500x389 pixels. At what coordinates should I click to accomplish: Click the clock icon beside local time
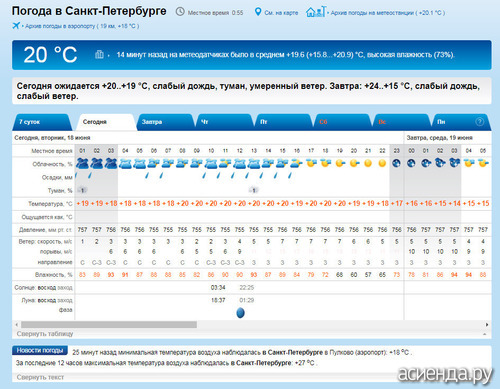click(180, 12)
